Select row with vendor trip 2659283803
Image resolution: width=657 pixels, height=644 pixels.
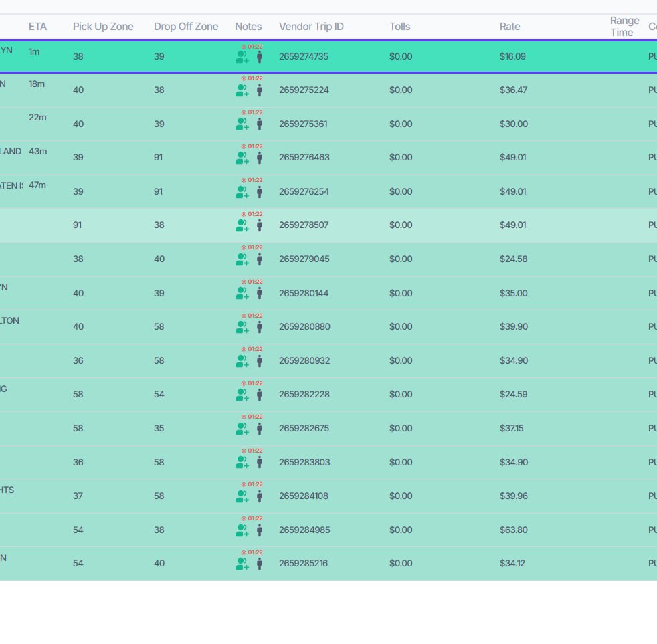(328, 462)
